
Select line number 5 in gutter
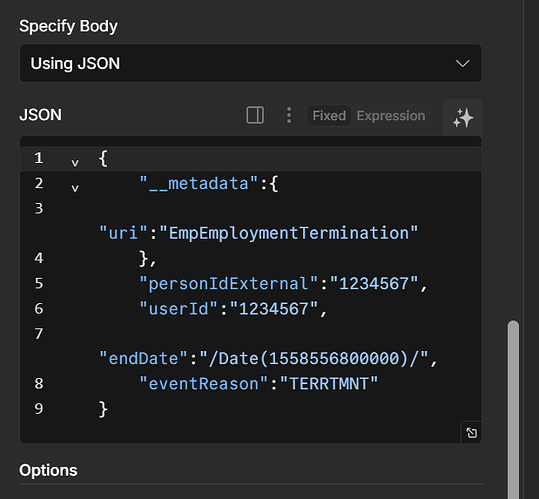click(x=39, y=284)
